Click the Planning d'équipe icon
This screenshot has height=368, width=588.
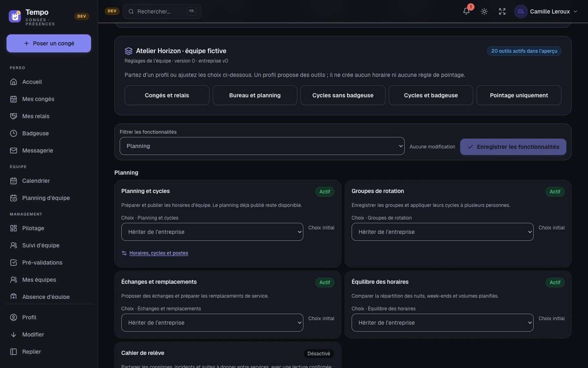tap(13, 198)
